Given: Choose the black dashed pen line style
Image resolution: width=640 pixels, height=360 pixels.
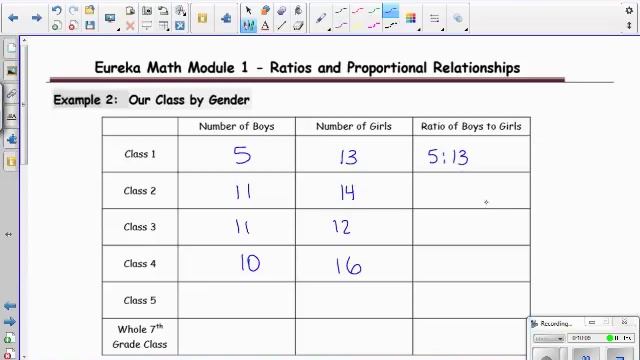Looking at the screenshot, I should pyautogui.click(x=391, y=26).
